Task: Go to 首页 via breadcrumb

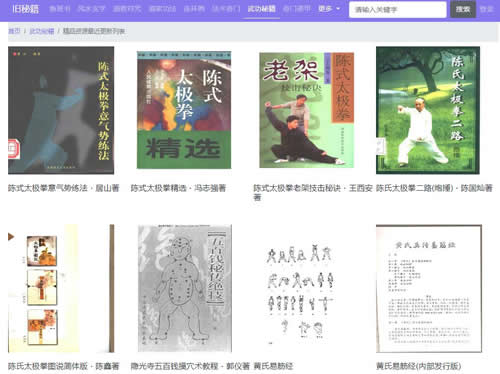Action: click(14, 31)
